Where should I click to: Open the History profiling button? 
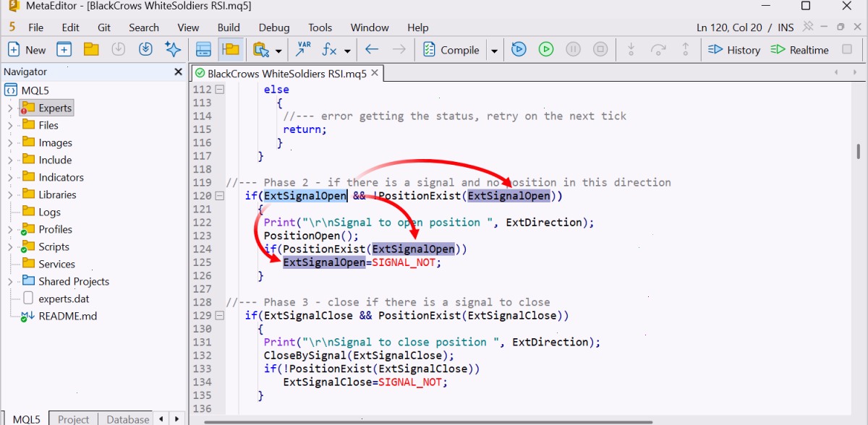pos(733,50)
